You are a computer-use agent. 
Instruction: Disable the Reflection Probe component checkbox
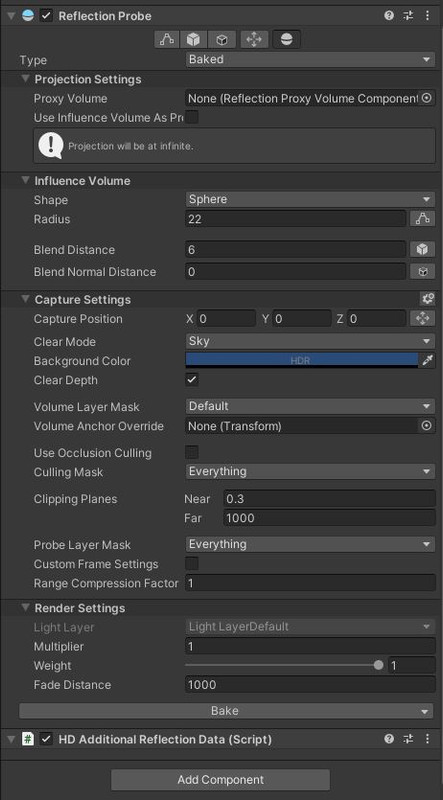[x=46, y=16]
